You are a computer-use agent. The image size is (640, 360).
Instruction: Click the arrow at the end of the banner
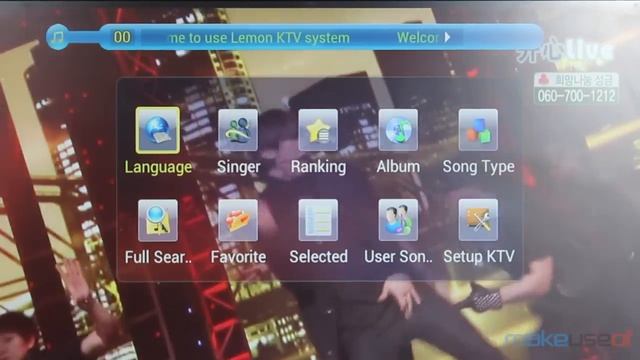[448, 37]
